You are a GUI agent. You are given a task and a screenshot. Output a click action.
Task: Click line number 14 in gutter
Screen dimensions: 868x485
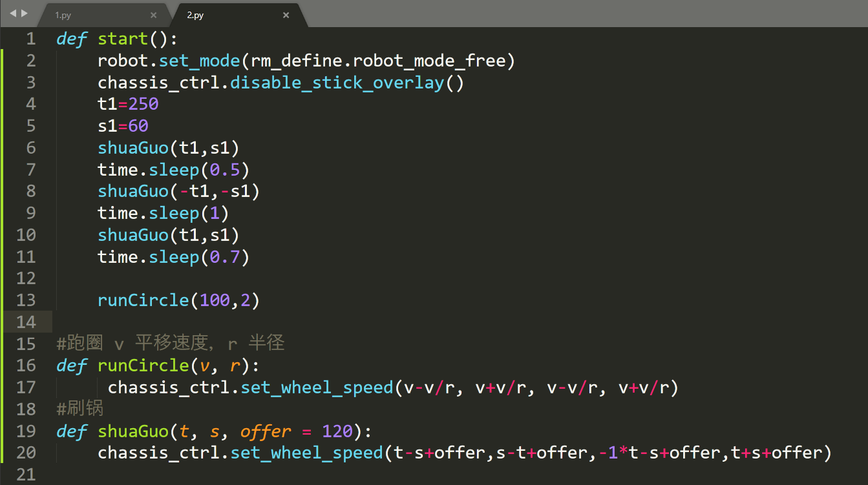[26, 322]
